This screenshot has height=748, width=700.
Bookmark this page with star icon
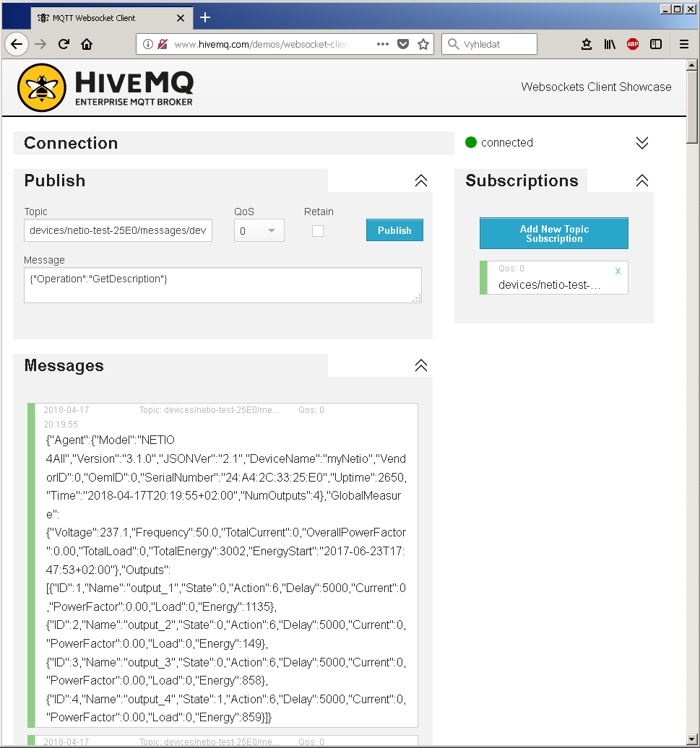coord(423,44)
